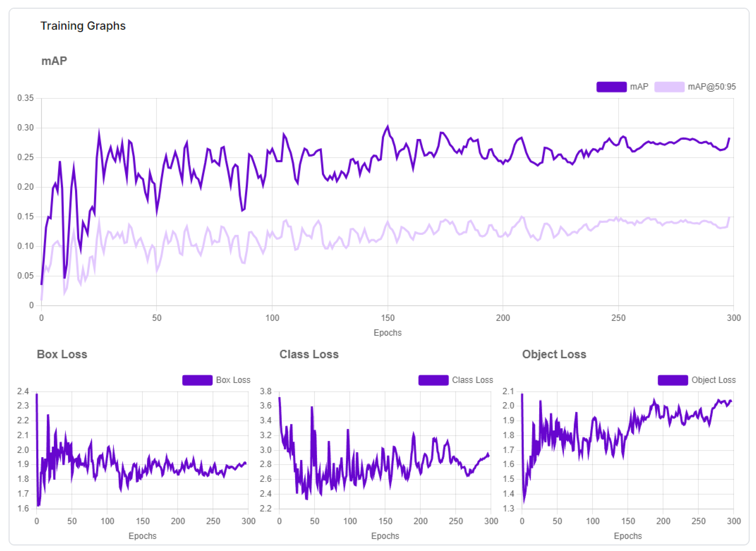Click the Class Loss legend color swatch
Image resolution: width=756 pixels, height=551 pixels.
433,380
